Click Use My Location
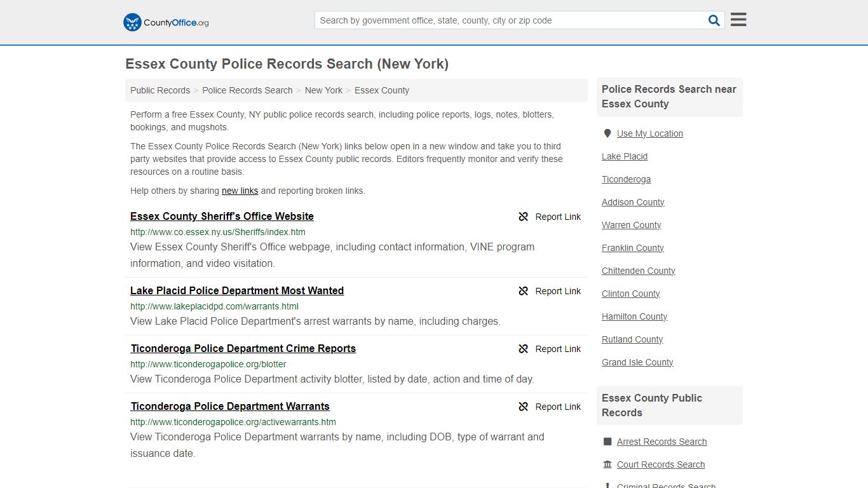Image resolution: width=868 pixels, height=488 pixels. 650,133
